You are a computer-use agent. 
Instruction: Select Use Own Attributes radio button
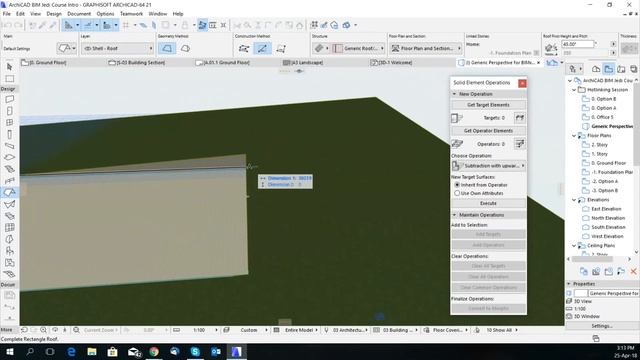coord(457,193)
